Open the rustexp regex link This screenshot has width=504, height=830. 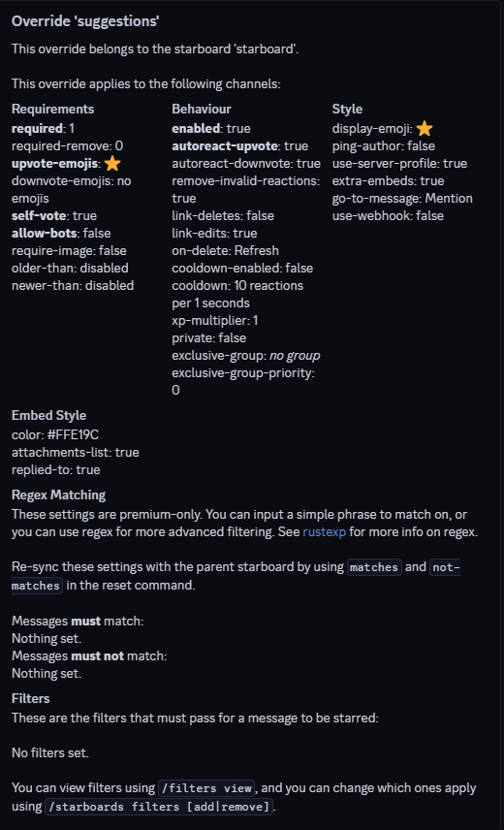pos(324,532)
